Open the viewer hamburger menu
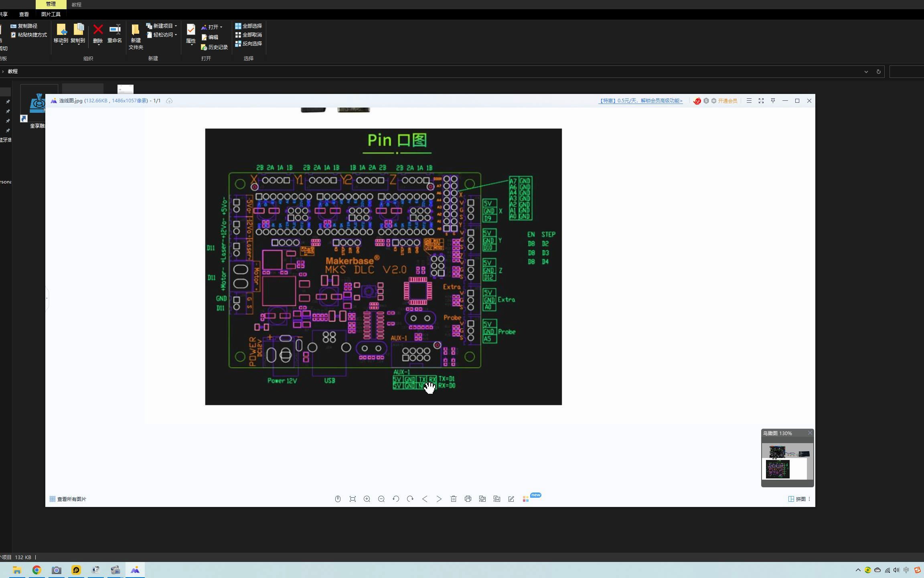Screen dimensions: 924x578 [749, 101]
